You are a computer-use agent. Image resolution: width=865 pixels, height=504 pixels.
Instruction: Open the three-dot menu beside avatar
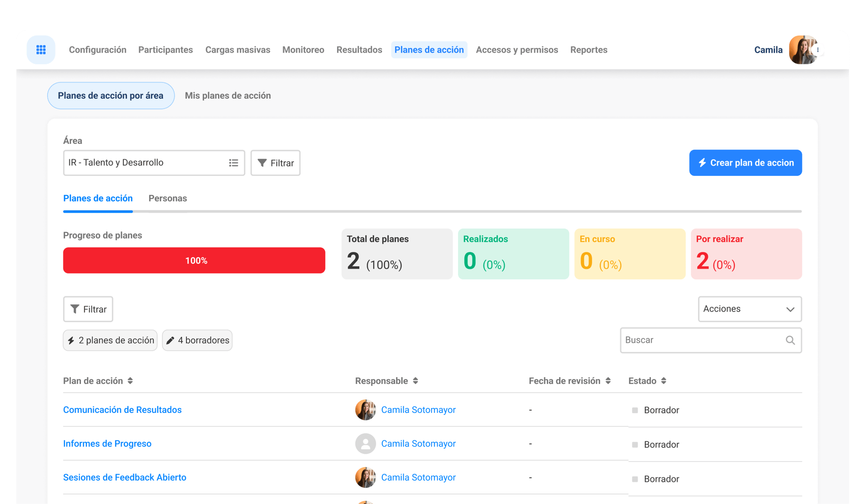pos(818,50)
